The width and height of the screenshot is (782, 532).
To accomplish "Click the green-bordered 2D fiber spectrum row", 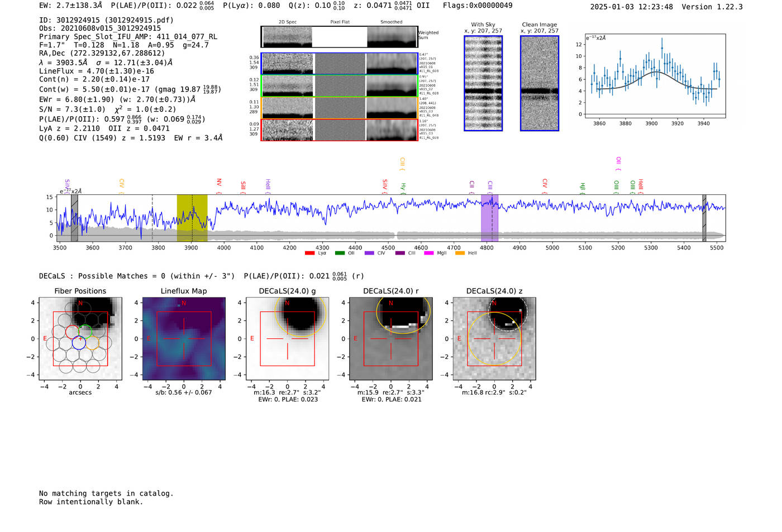I will point(340,85).
